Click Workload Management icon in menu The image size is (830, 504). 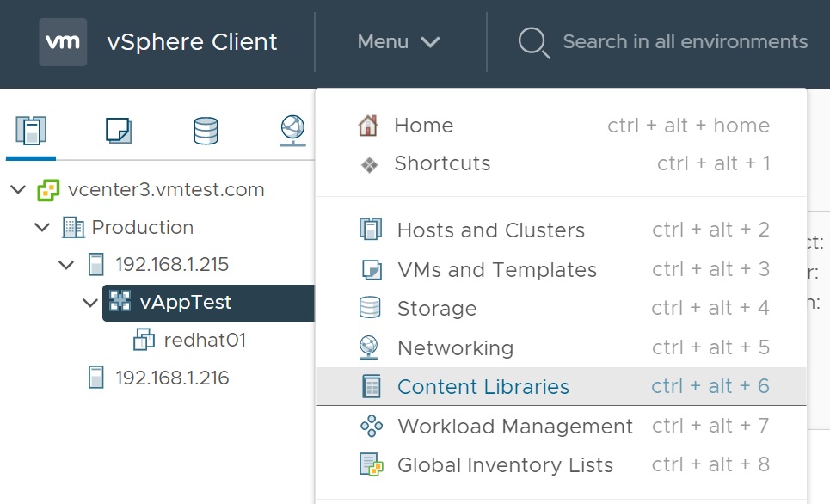coord(371,426)
